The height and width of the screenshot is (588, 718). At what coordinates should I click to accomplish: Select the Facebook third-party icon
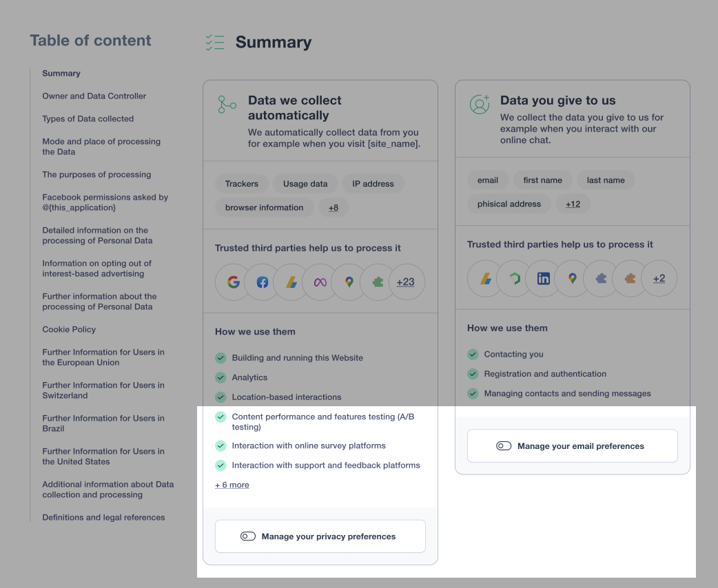tap(261, 282)
